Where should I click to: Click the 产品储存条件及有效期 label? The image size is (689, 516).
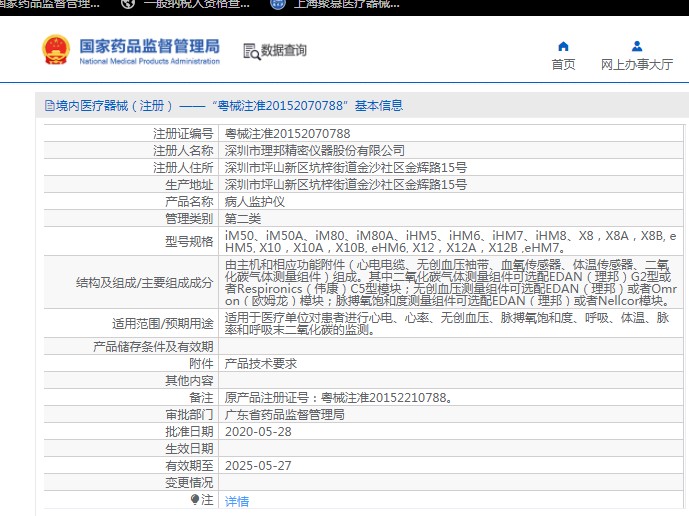click(x=153, y=347)
